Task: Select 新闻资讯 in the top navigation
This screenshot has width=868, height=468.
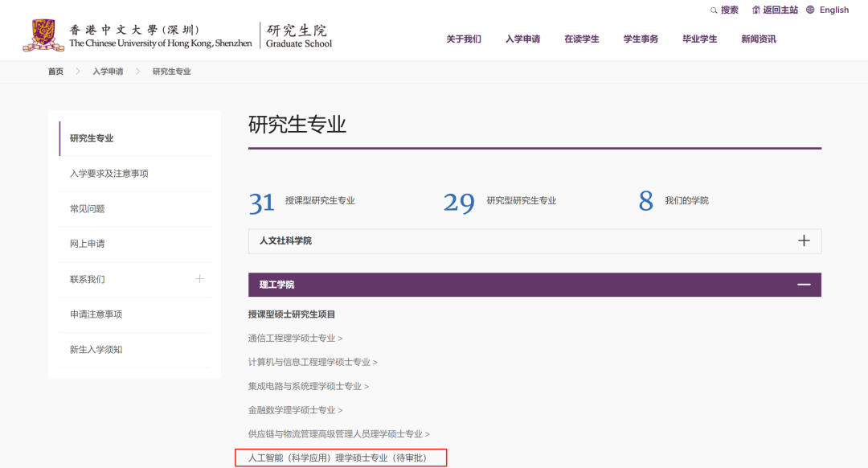Action: click(x=759, y=39)
